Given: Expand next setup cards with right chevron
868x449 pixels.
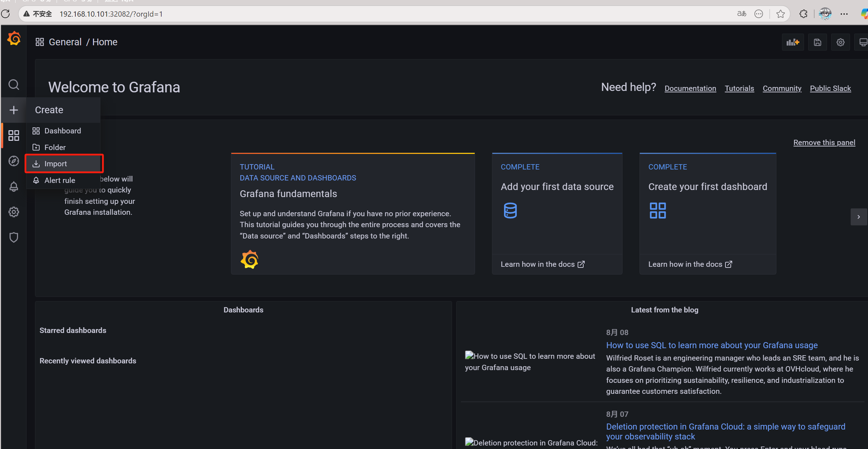Looking at the screenshot, I should click(858, 217).
